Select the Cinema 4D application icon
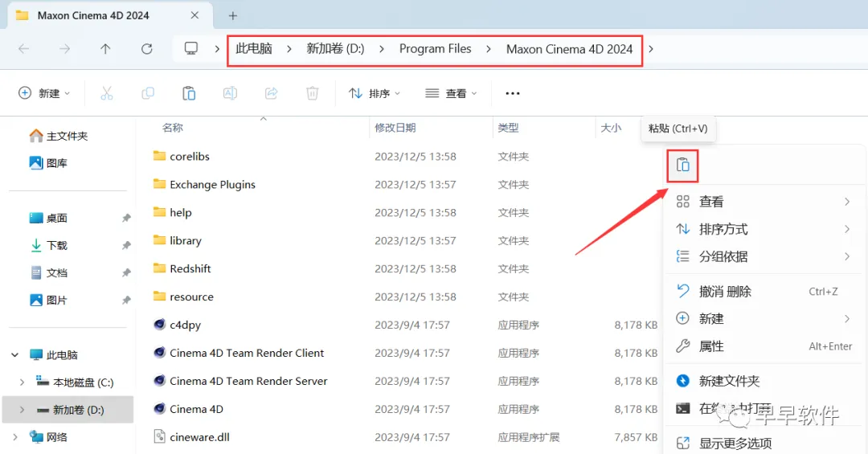 (x=159, y=408)
